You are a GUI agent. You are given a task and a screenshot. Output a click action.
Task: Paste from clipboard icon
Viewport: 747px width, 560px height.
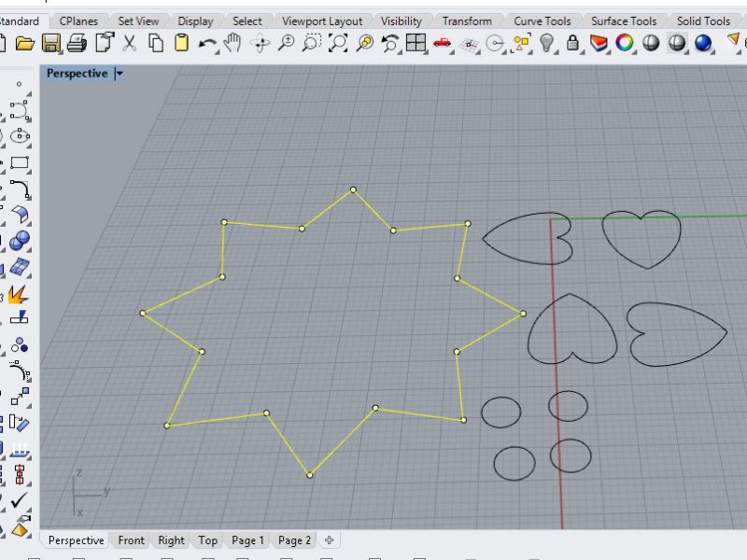[x=181, y=43]
